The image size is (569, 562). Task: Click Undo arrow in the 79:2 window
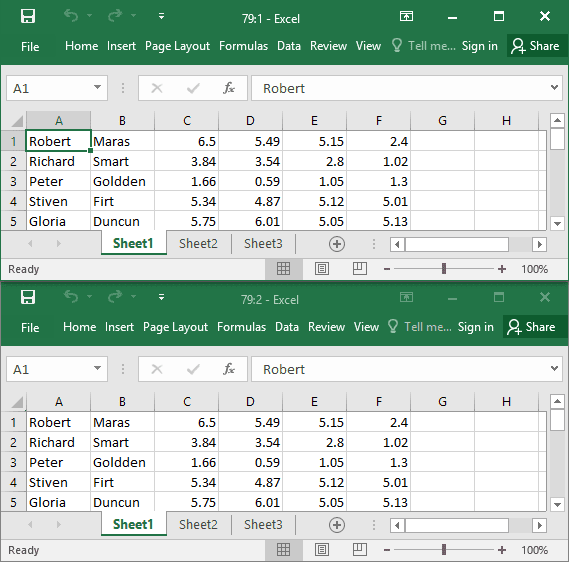pos(71,297)
